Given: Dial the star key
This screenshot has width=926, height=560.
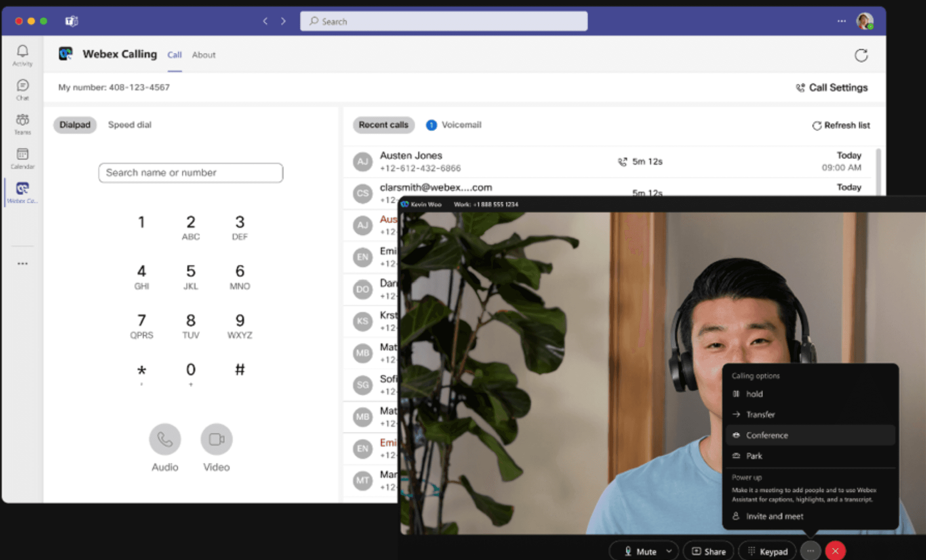Looking at the screenshot, I should [141, 374].
